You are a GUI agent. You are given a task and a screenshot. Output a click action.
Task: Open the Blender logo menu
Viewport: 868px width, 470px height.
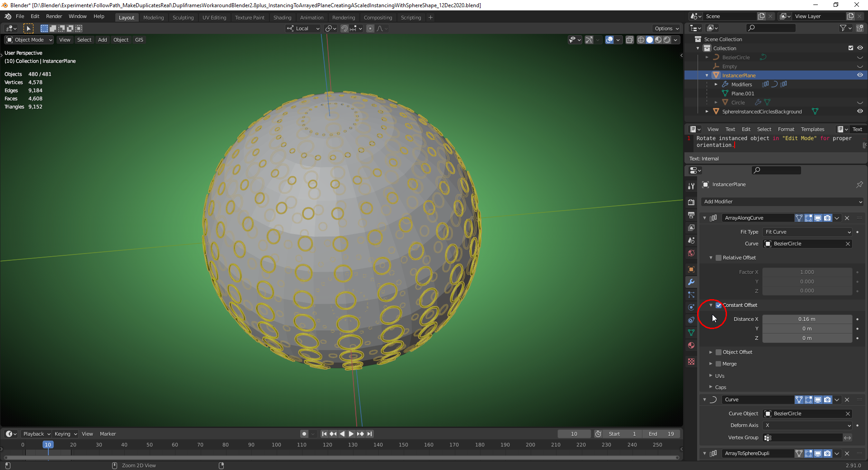coord(8,16)
